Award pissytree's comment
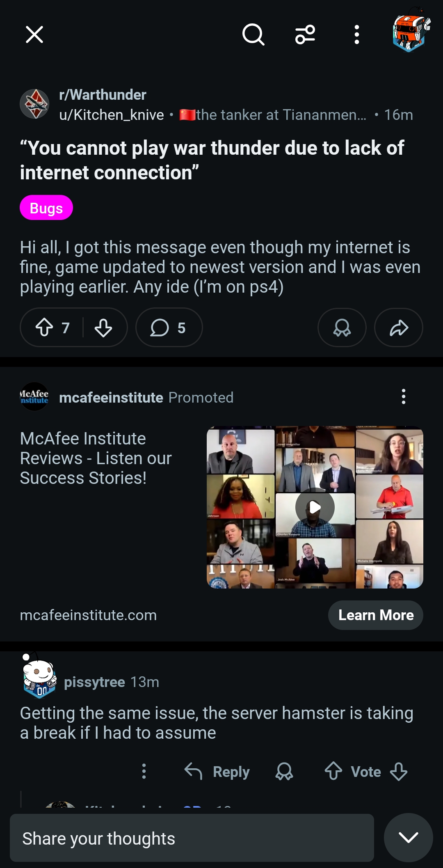The image size is (443, 868). pyautogui.click(x=284, y=772)
